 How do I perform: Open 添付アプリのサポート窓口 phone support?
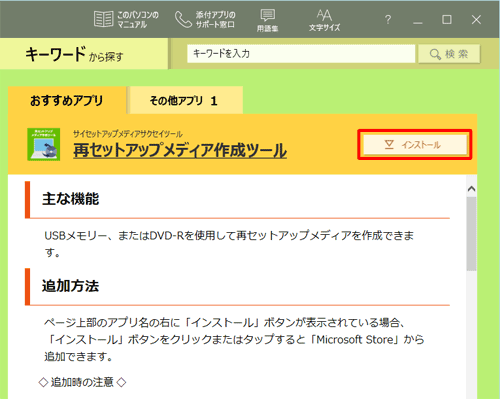pos(205,19)
